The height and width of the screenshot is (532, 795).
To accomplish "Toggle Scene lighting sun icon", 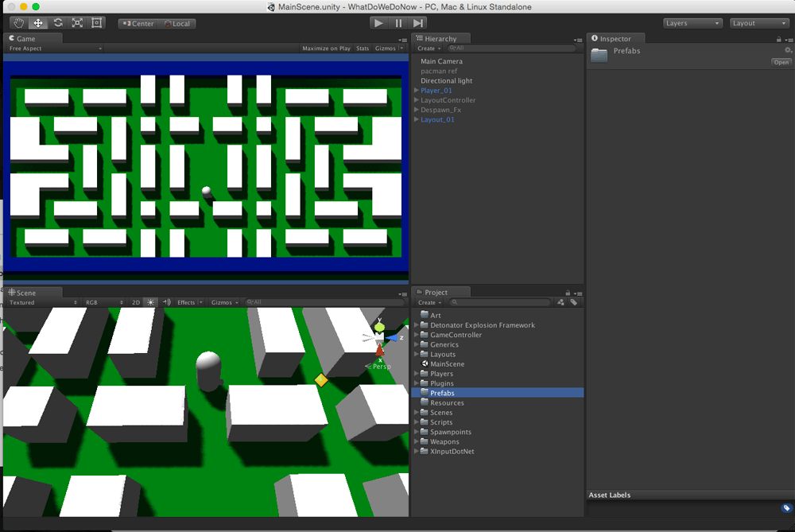I will pos(150,302).
